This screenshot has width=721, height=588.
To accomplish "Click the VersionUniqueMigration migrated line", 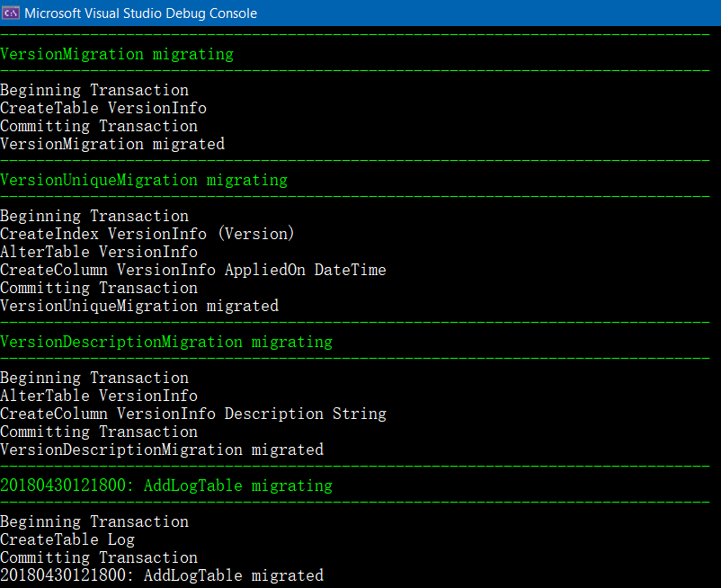I will tap(139, 306).
